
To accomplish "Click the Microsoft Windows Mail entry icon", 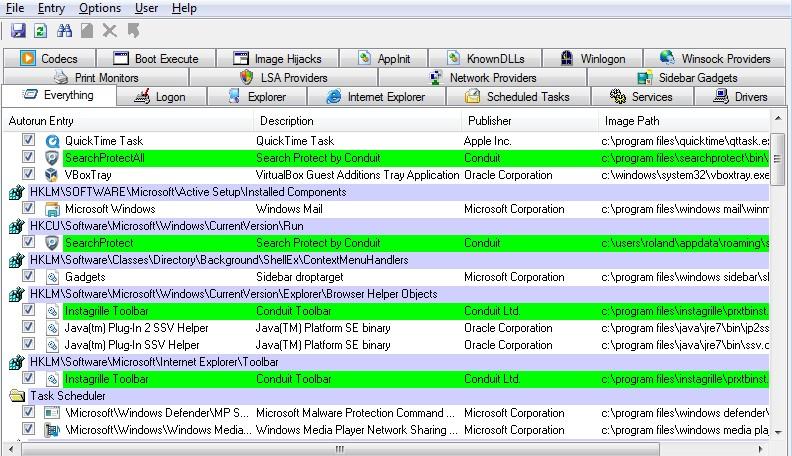I will point(52,209).
